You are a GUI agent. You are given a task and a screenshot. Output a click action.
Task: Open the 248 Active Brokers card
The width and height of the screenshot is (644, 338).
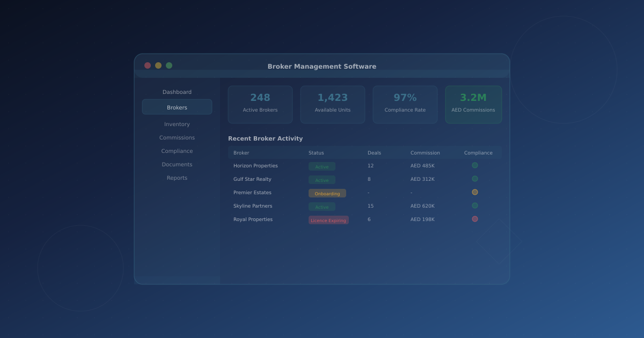point(260,104)
